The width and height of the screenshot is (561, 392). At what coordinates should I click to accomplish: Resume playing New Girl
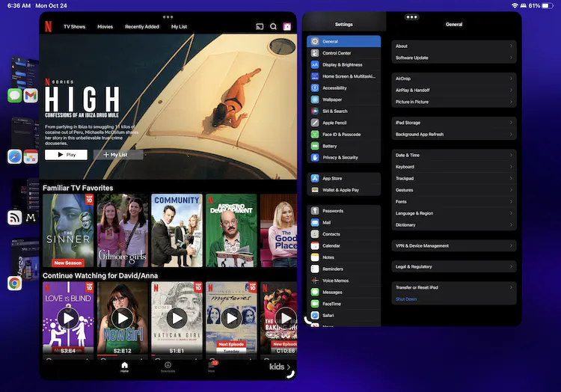tap(123, 318)
